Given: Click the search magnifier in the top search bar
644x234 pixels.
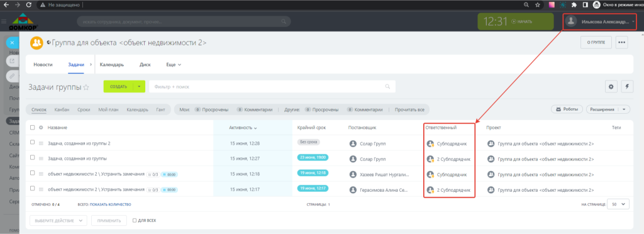Looking at the screenshot, I should coord(284,21).
